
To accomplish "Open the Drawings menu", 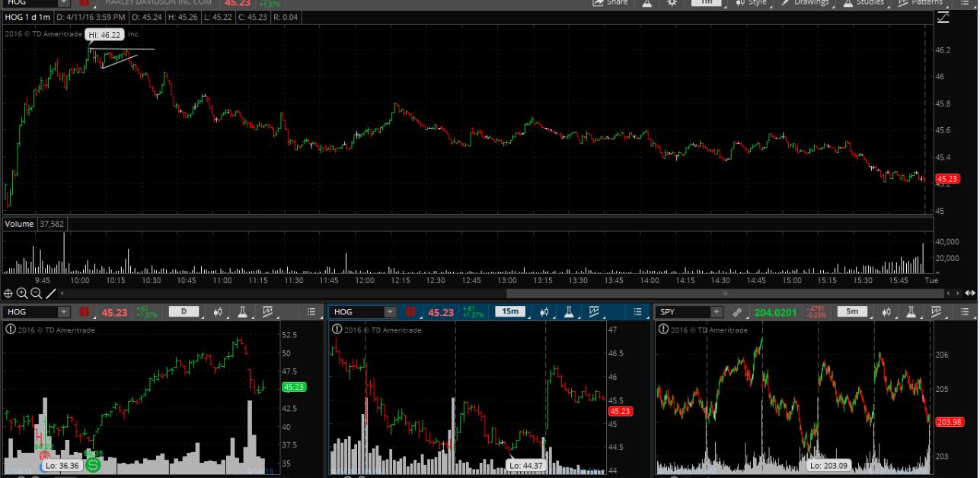I will [805, 2].
